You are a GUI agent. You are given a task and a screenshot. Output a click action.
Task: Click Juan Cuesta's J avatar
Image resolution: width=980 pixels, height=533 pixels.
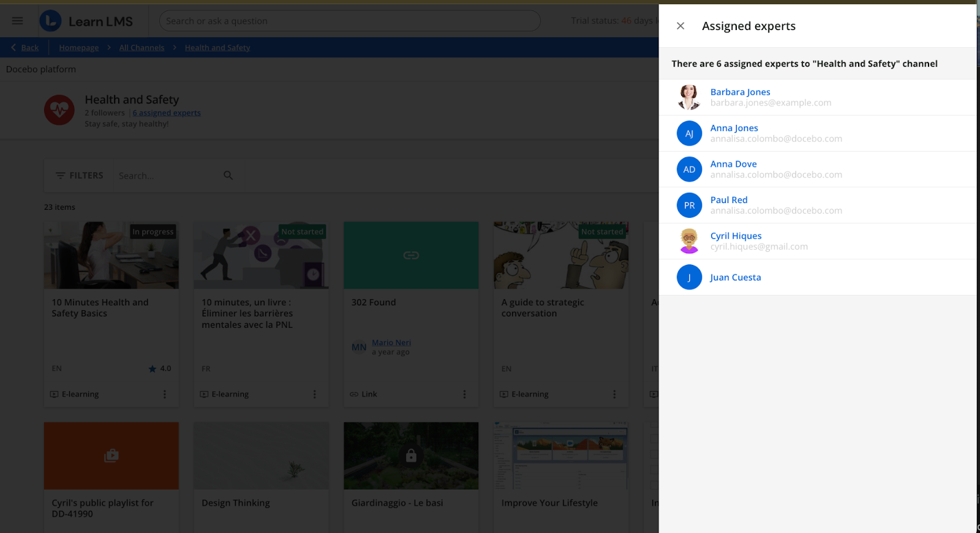[689, 277]
